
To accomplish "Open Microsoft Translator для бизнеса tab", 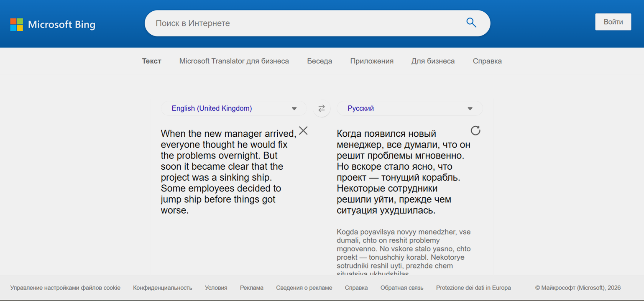I will pyautogui.click(x=234, y=61).
